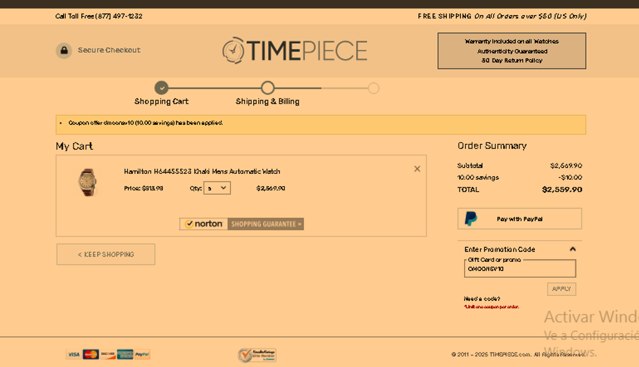Click the Norton Shopping Guarantee badge

click(x=242, y=224)
